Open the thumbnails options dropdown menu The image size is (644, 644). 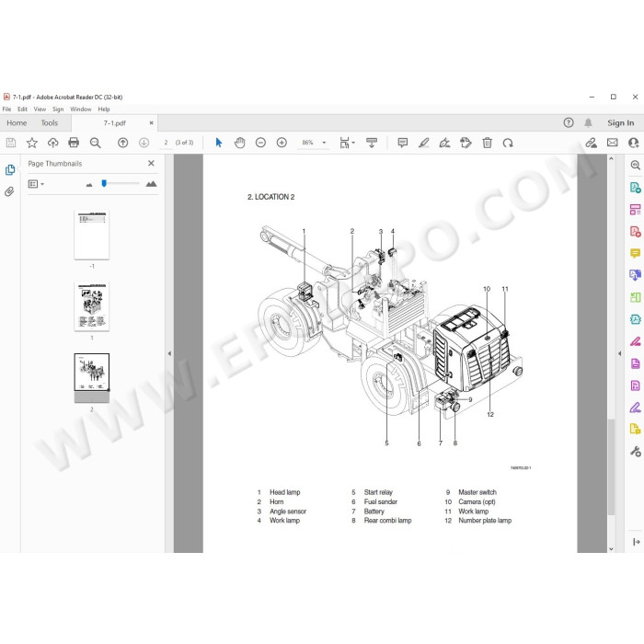pos(36,184)
